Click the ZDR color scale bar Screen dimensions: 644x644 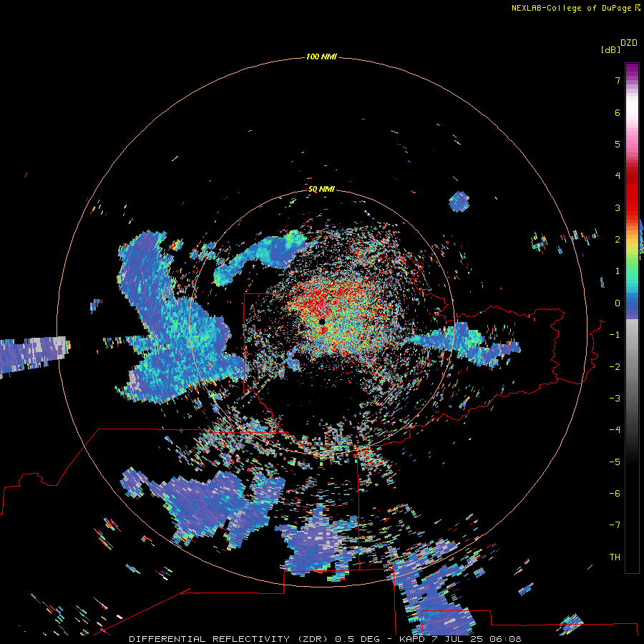(x=632, y=318)
